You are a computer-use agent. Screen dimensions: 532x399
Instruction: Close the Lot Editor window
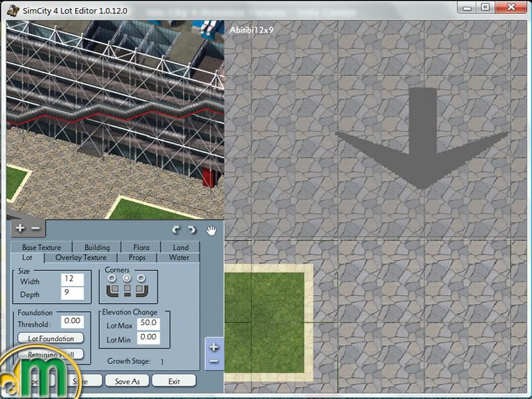(511, 8)
